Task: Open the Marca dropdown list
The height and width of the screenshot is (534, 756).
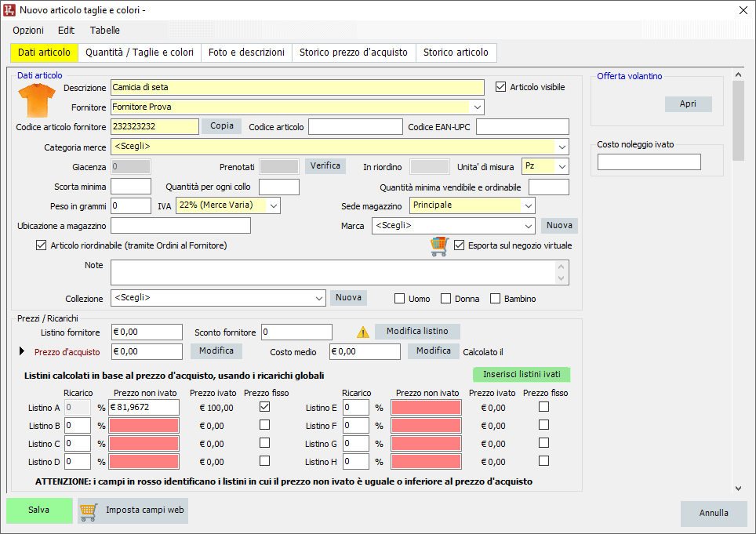Action: pyautogui.click(x=529, y=226)
